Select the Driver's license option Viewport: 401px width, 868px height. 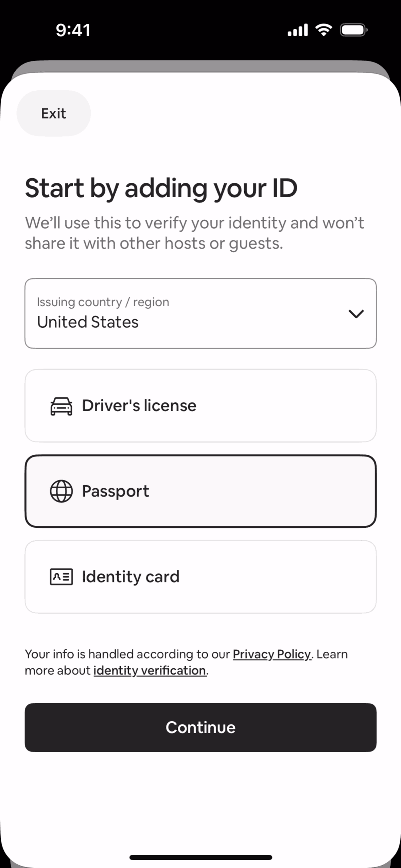click(x=201, y=406)
